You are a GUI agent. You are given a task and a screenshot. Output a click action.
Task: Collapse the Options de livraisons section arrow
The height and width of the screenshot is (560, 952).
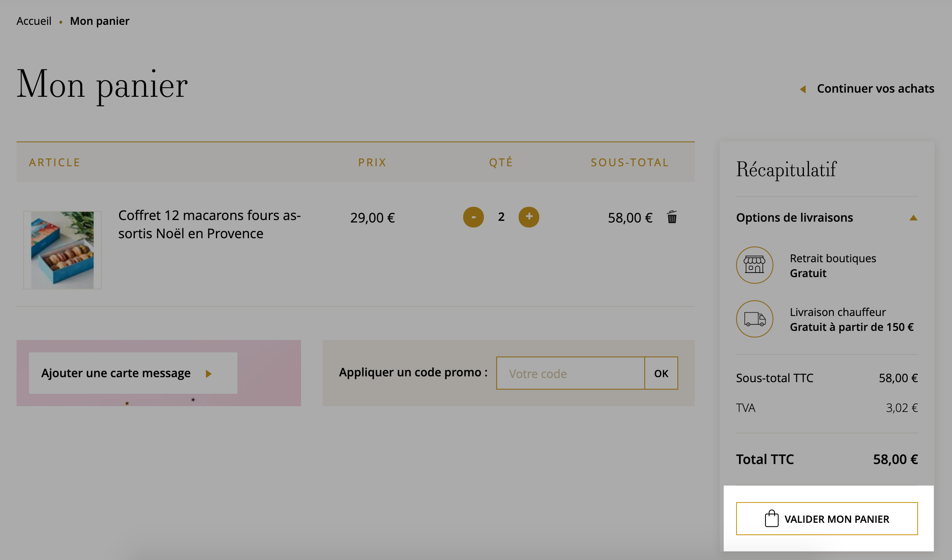click(914, 218)
